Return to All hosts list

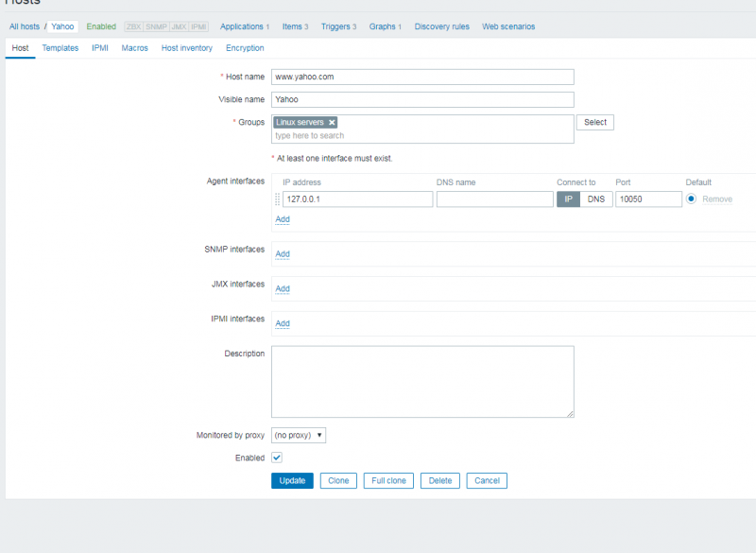pyautogui.click(x=24, y=26)
